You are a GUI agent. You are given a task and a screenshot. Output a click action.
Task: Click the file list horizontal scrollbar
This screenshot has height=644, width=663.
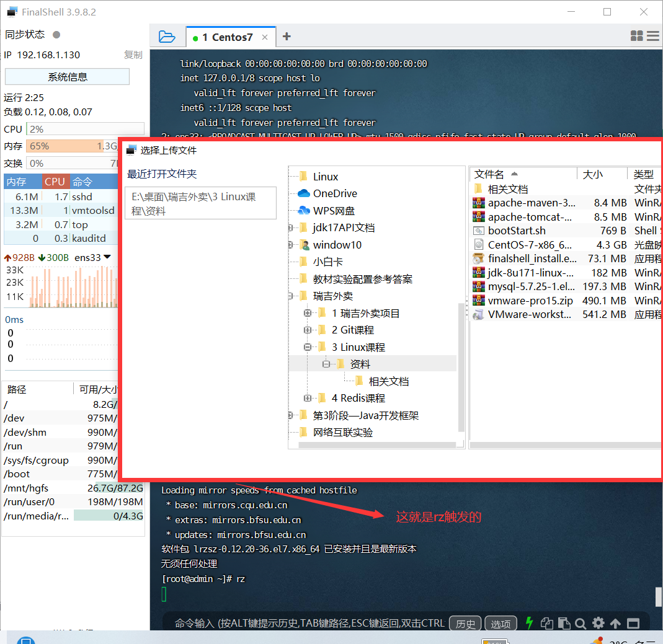coord(565,444)
